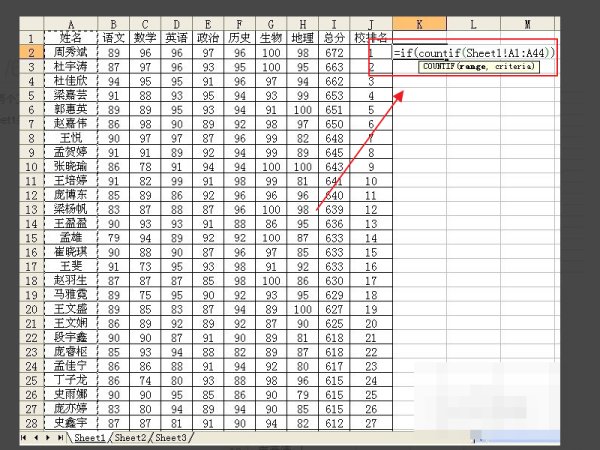Viewport: 600px width, 450px height.
Task: Click the name cell 王斐
Action: tap(71, 266)
